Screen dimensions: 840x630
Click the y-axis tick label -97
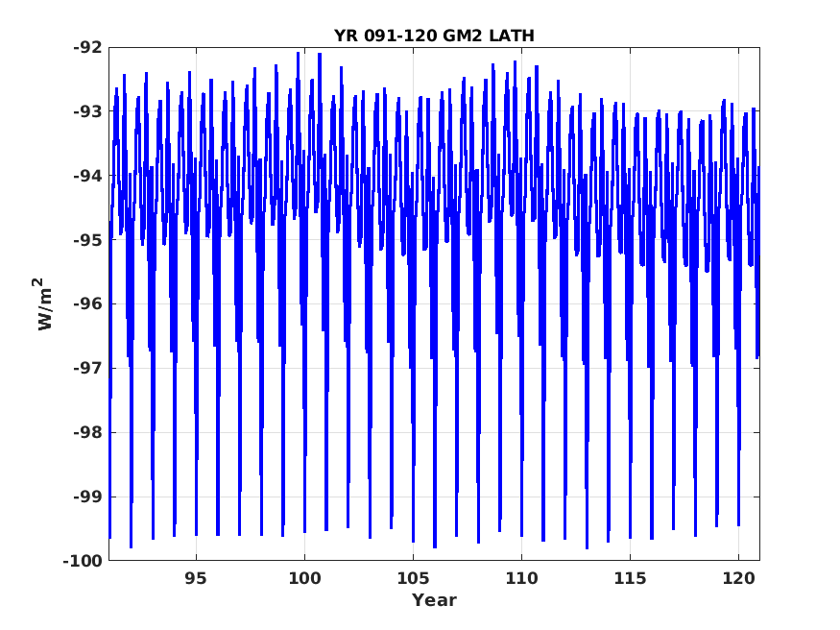[x=87, y=369]
